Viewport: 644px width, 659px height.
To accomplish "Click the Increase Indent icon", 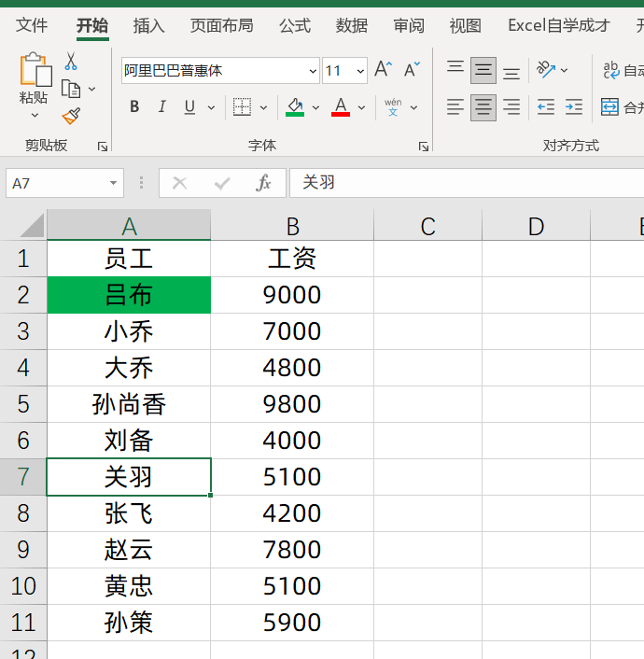I will (x=574, y=107).
